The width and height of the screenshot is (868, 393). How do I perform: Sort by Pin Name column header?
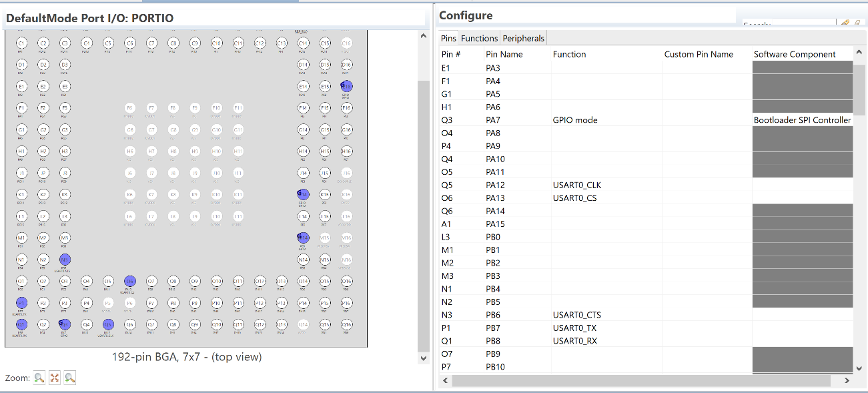[504, 55]
